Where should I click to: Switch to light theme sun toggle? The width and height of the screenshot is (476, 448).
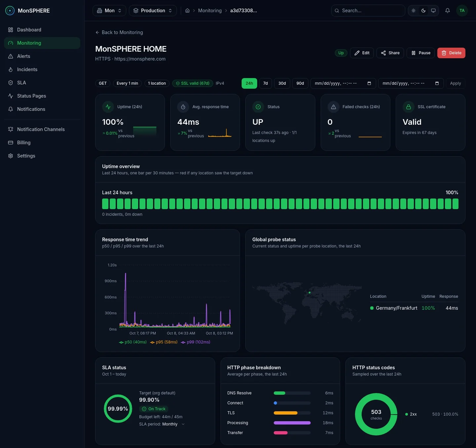[414, 11]
